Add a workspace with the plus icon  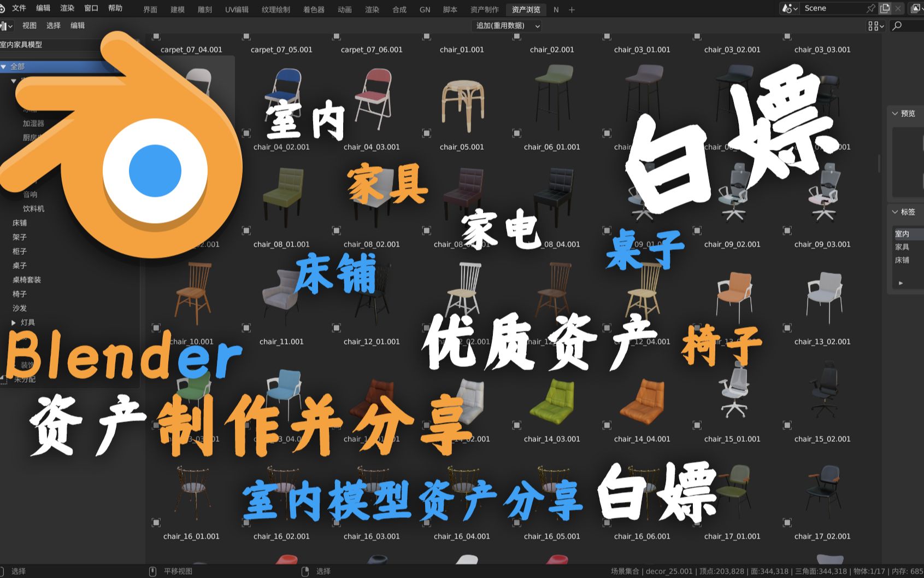point(572,9)
